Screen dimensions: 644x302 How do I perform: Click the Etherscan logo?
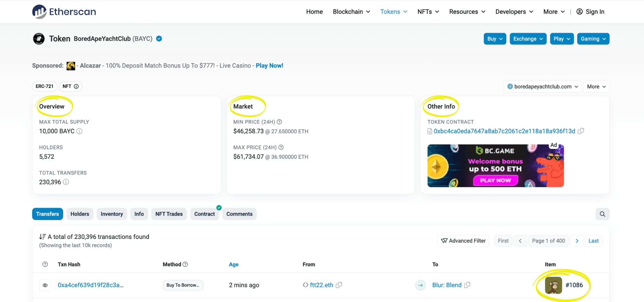click(x=64, y=11)
